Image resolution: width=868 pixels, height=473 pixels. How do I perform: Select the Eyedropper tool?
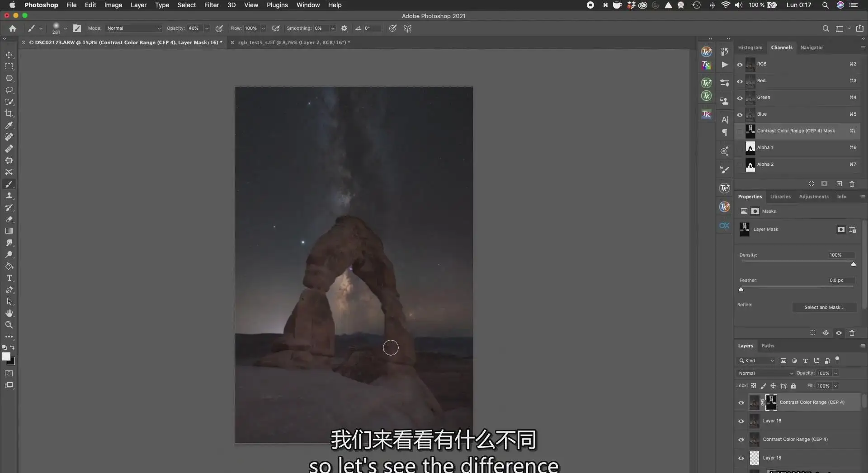(9, 125)
